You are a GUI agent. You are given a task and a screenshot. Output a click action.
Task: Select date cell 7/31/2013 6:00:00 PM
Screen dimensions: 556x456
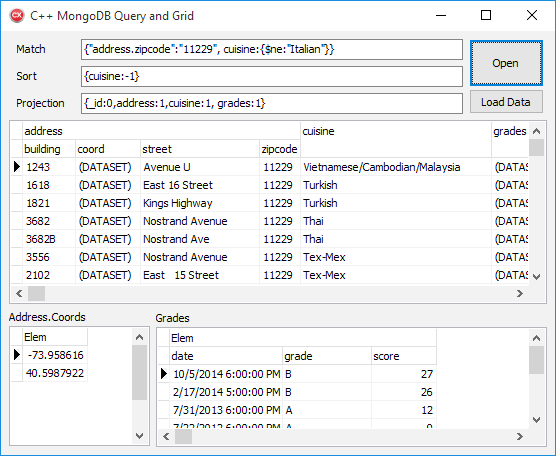click(226, 410)
